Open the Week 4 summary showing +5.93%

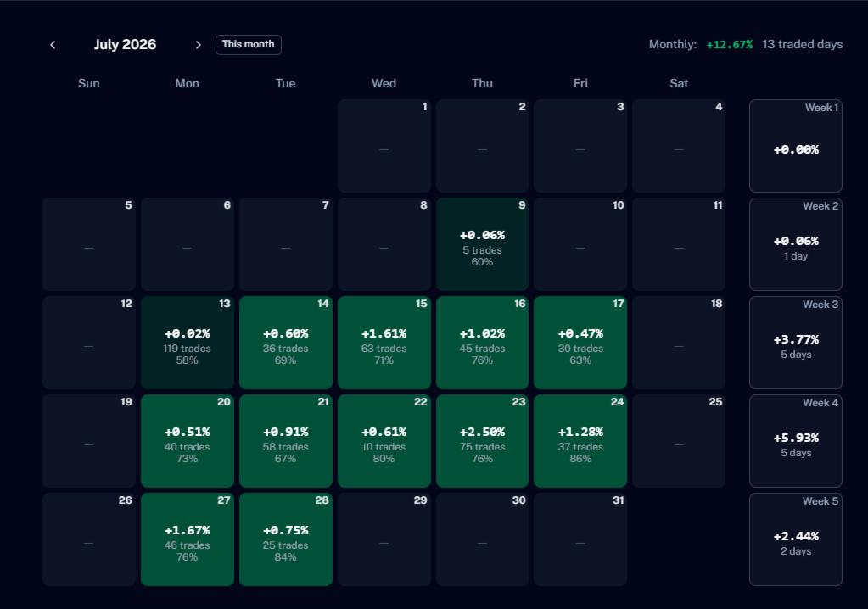(x=796, y=441)
